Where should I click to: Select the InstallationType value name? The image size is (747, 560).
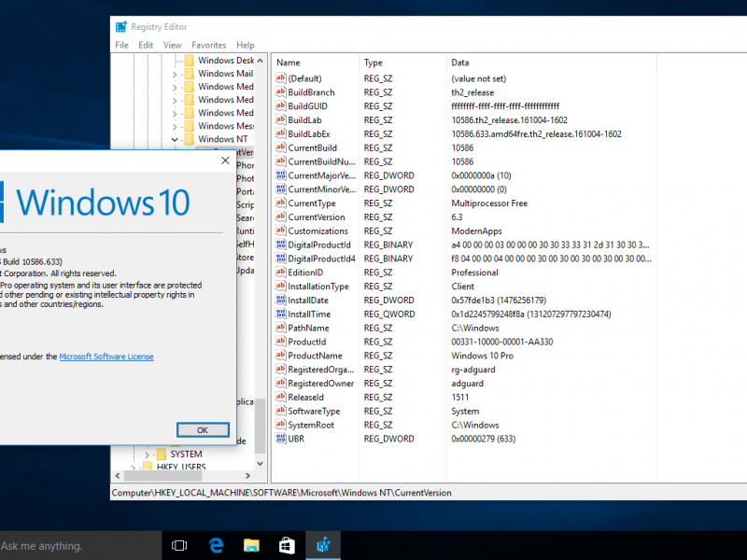[x=318, y=287]
